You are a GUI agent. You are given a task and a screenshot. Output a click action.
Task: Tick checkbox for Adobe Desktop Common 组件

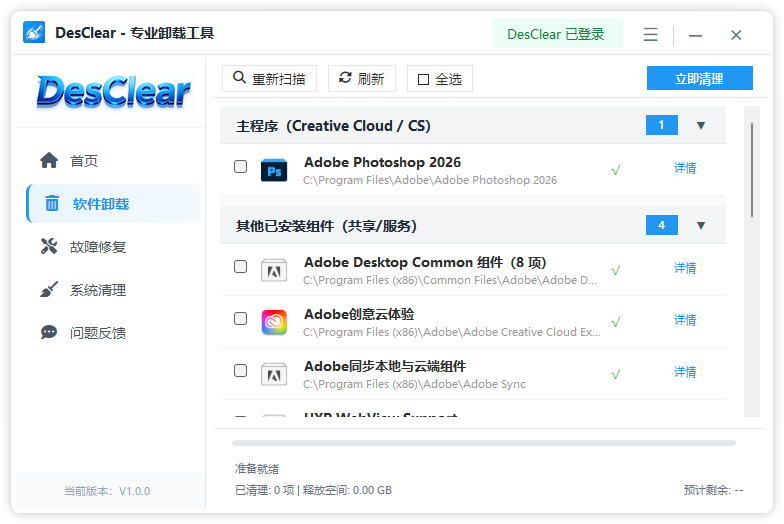click(240, 266)
